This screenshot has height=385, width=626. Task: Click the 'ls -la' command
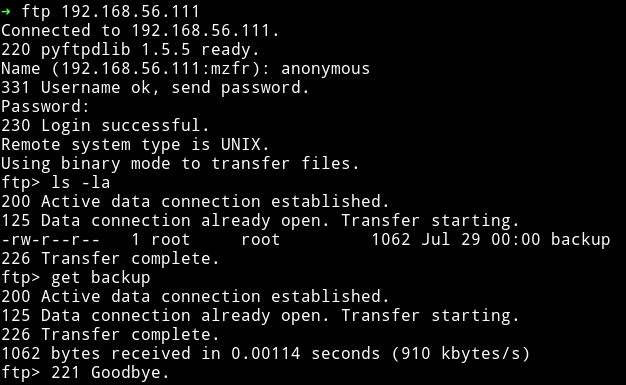[81, 183]
